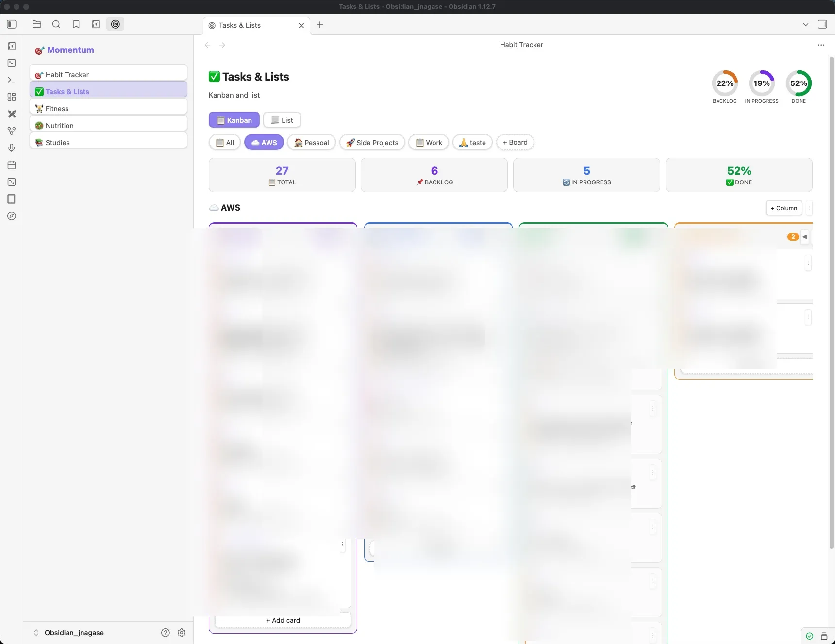Viewport: 835px width, 644px height.
Task: Click the 52% DONE progress ring
Action: (x=799, y=83)
